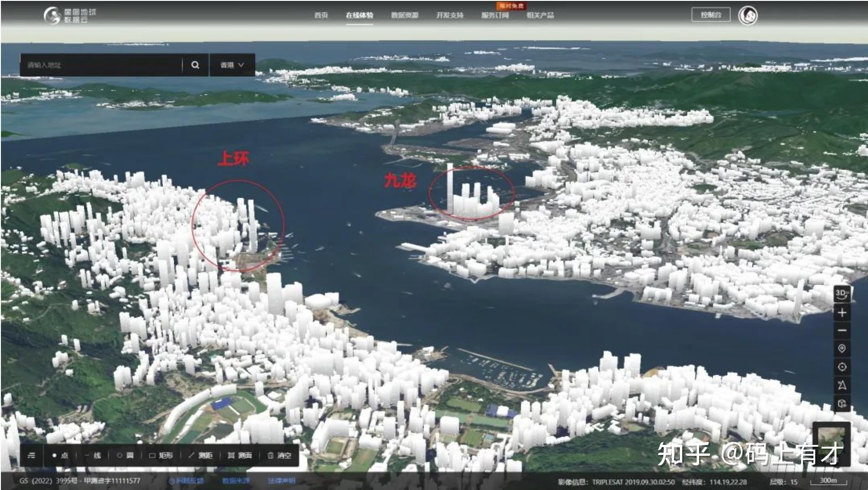Select the 矩形 rectangle drawing tool
Image resolution: width=868 pixels, height=490 pixels.
[161, 455]
